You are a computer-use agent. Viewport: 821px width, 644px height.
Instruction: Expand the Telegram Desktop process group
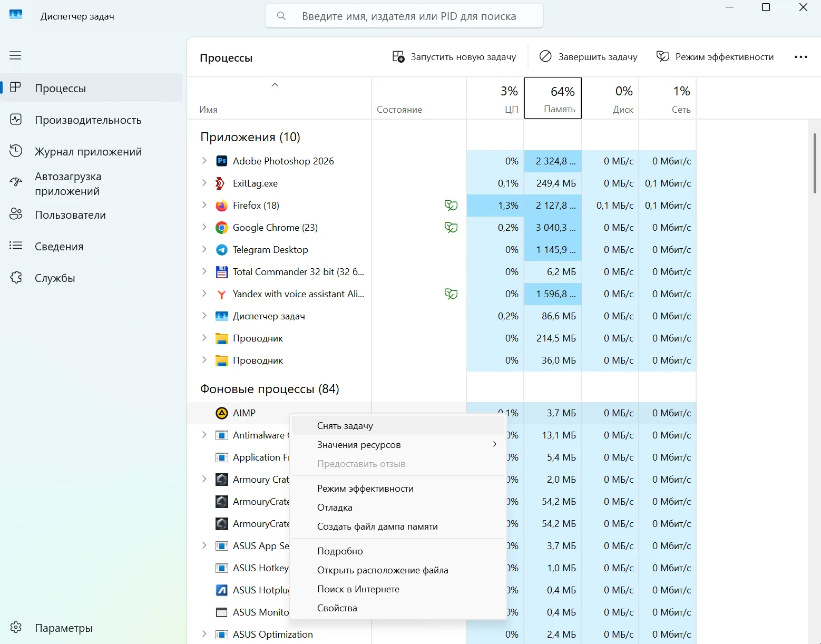coord(204,249)
